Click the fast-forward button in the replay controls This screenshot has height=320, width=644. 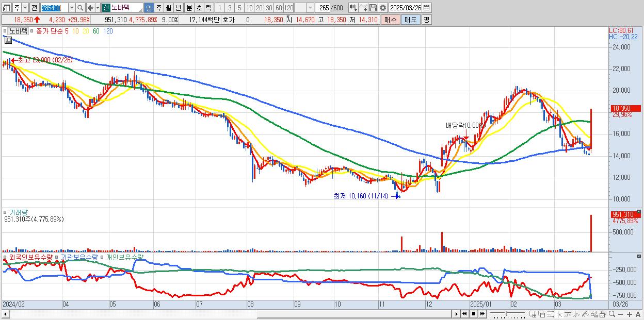tap(482, 314)
